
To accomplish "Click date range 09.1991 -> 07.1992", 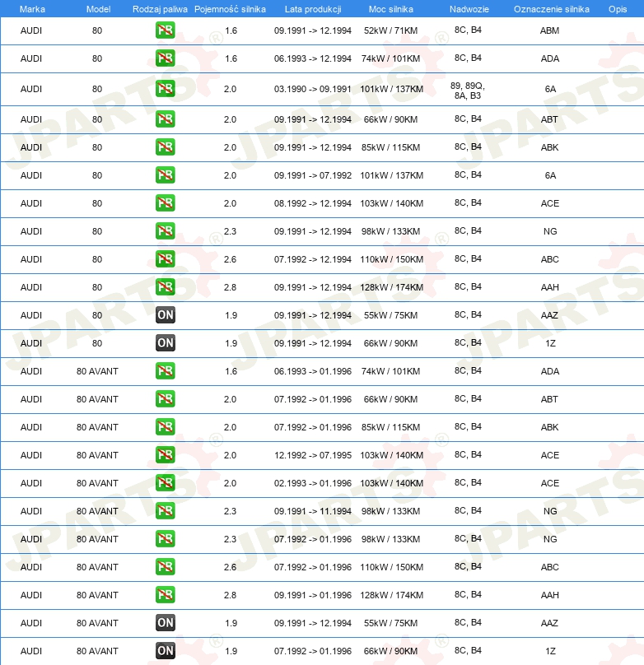I will coord(313,175).
